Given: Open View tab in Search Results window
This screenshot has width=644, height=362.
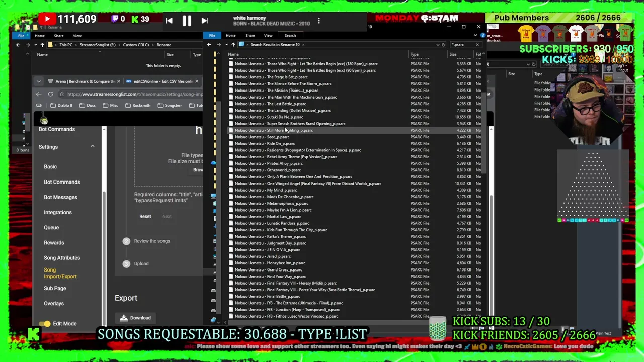Looking at the screenshot, I should (x=268, y=35).
